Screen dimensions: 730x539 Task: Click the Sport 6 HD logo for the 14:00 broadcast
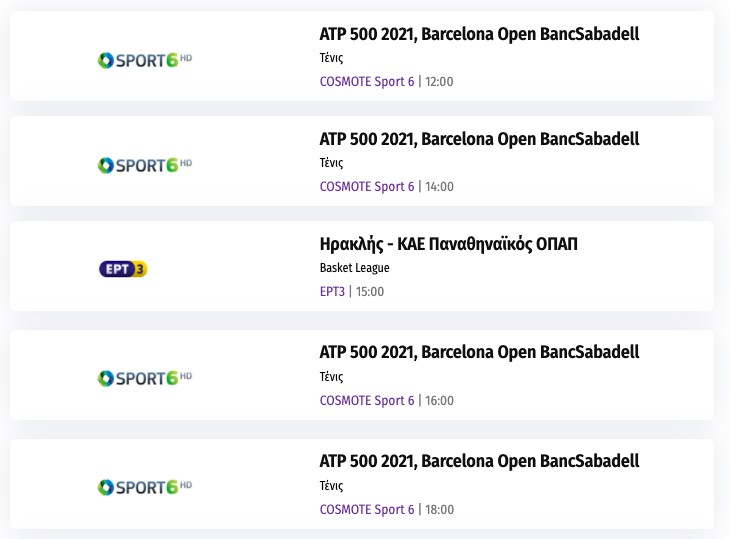point(144,164)
